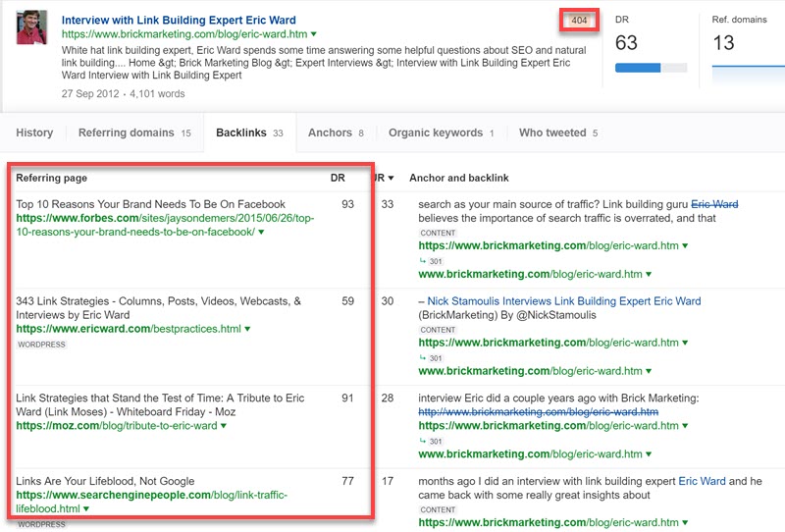Expand dropdown after www.brickmarketing.com redirect in Forbes row
This screenshot has width=785, height=532.
tap(649, 274)
